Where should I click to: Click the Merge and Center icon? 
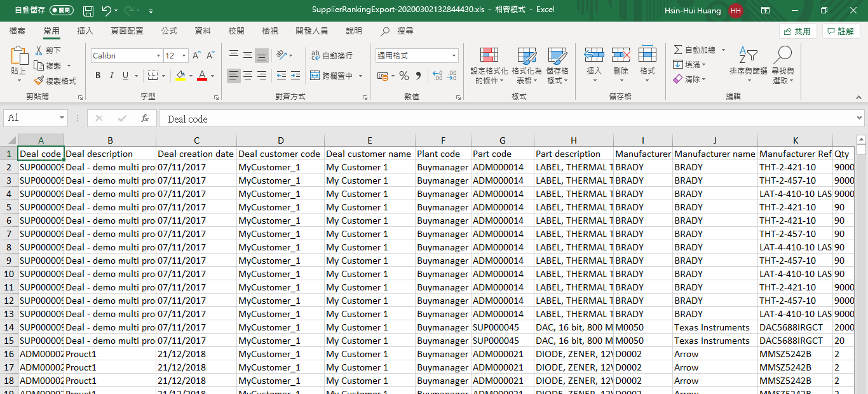[x=315, y=76]
